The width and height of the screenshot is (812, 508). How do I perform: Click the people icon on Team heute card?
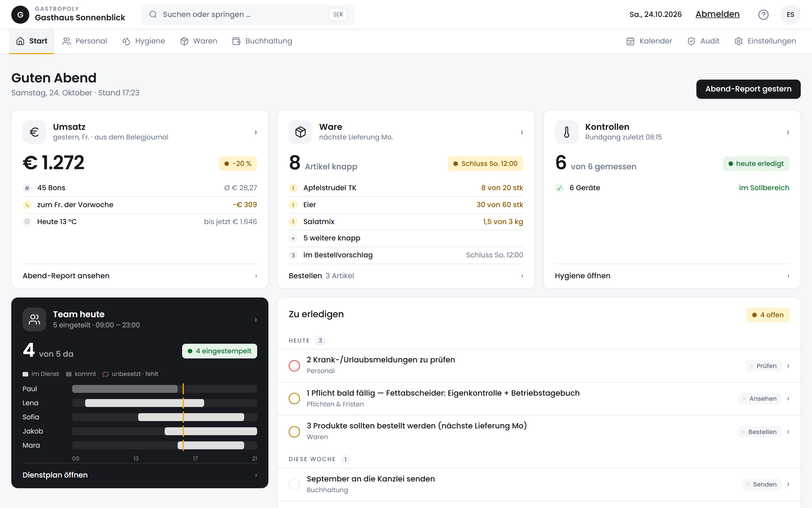[x=34, y=319]
